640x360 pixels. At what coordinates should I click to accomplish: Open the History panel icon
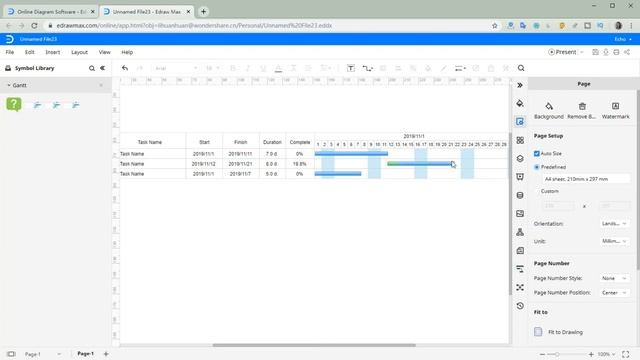pyautogui.click(x=520, y=306)
